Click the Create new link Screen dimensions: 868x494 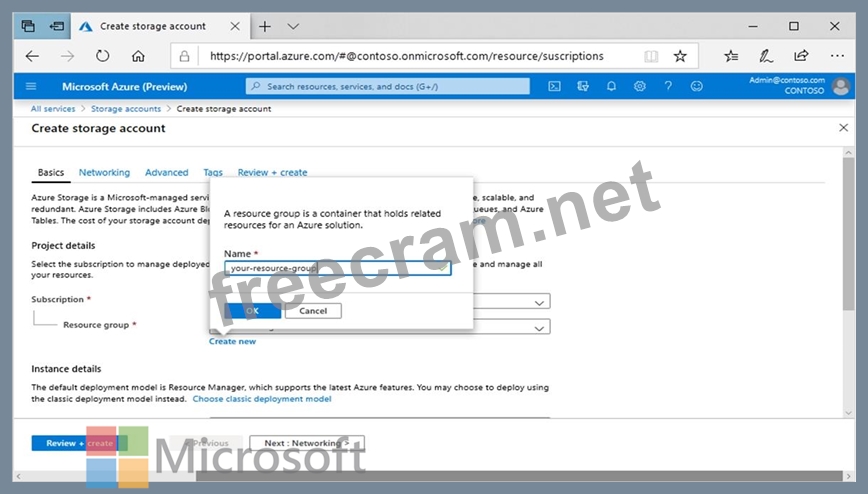[x=232, y=341]
